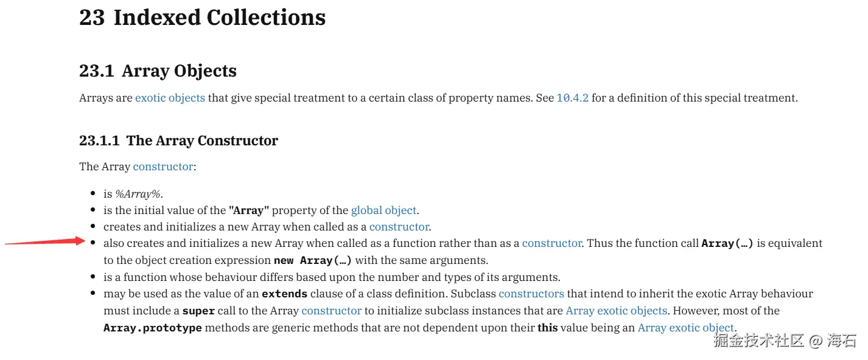Click the "Array.prototype" code text
Viewport: 868px width, 360px height.
click(153, 328)
